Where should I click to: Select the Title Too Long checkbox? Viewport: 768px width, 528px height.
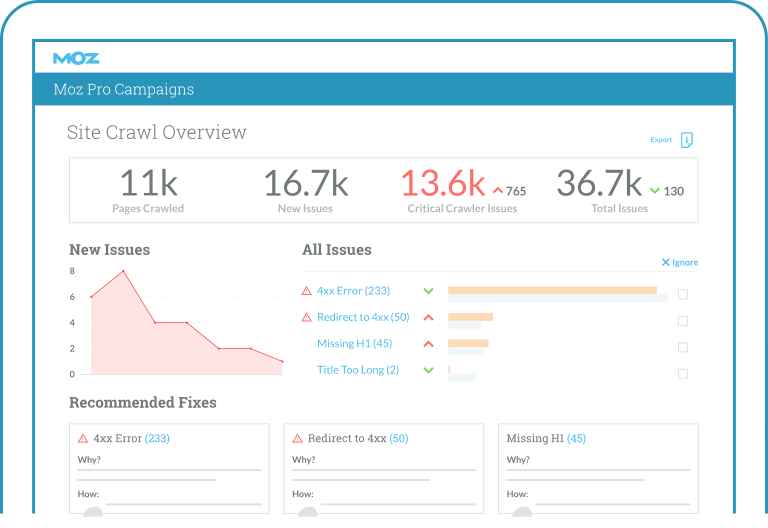683,374
